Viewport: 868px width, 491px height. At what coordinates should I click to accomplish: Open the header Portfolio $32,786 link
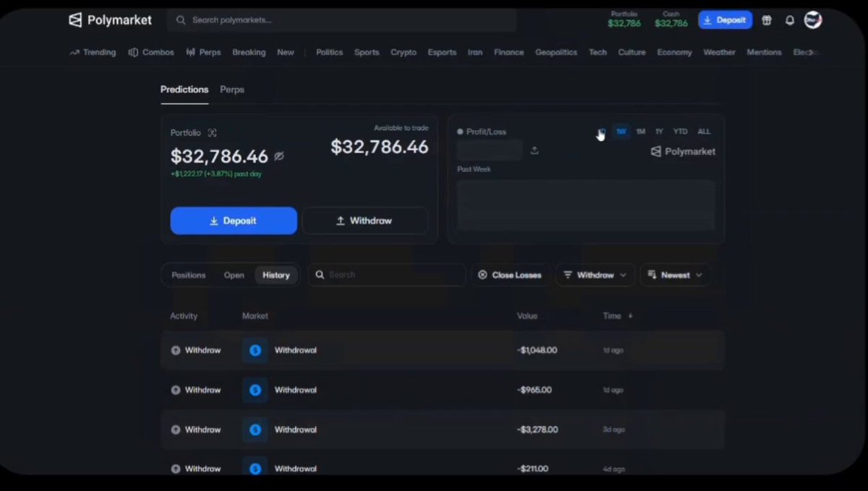click(x=624, y=20)
